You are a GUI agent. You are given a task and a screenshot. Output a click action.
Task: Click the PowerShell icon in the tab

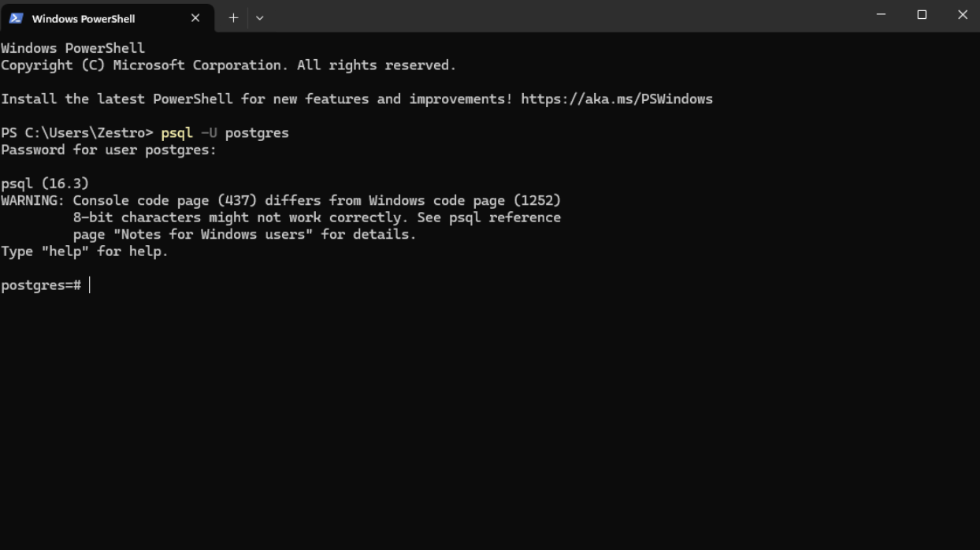16,18
